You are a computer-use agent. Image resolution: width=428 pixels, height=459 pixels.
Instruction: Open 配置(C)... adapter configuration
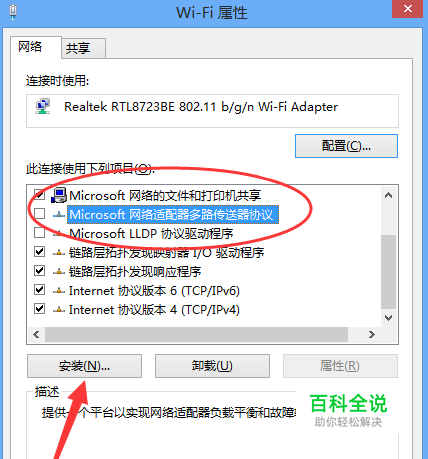(346, 146)
